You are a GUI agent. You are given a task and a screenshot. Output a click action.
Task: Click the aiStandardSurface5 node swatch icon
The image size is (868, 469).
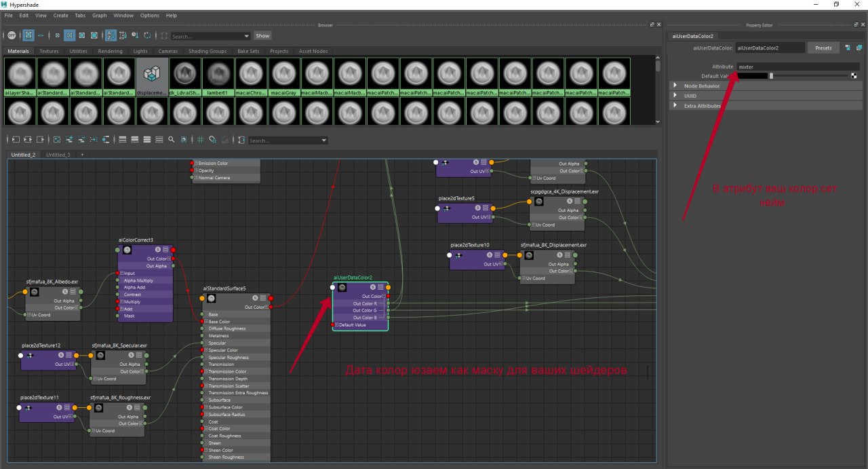[212, 298]
